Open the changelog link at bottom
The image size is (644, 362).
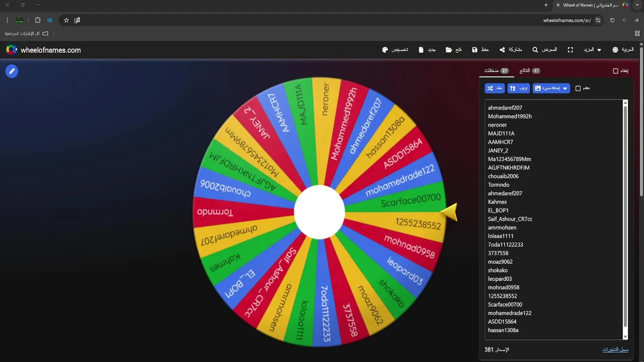tap(615, 349)
